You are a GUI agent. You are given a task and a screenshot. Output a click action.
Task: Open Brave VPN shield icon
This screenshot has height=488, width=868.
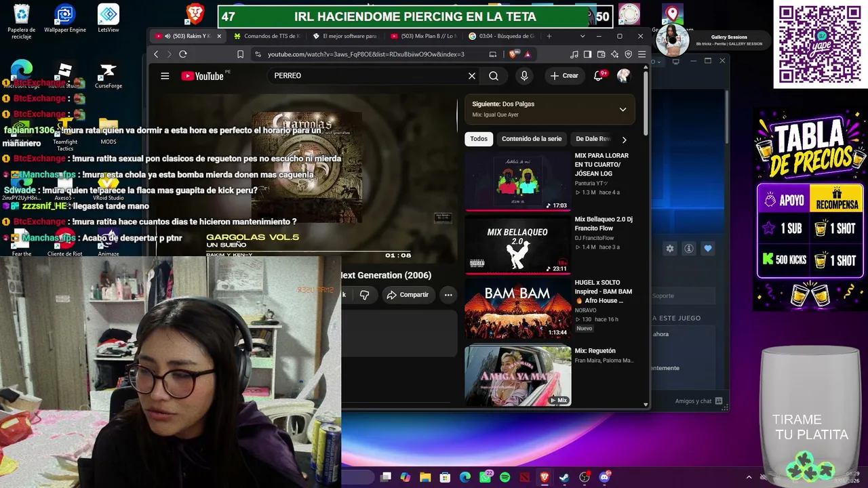pos(628,54)
